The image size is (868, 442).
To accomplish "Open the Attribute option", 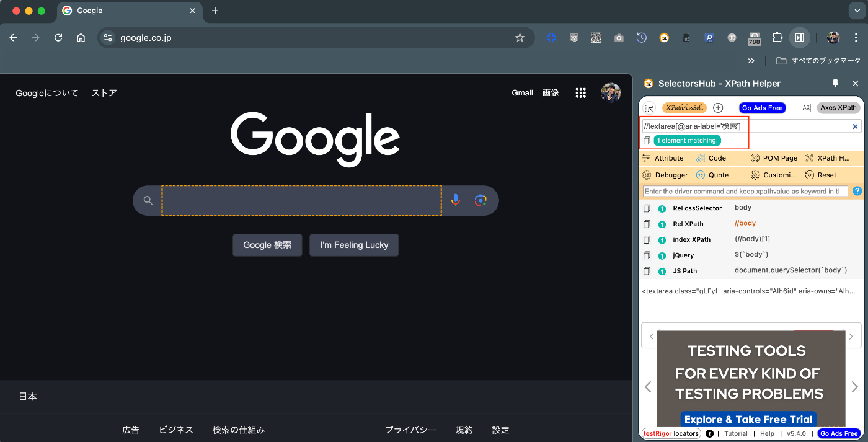I will click(663, 158).
